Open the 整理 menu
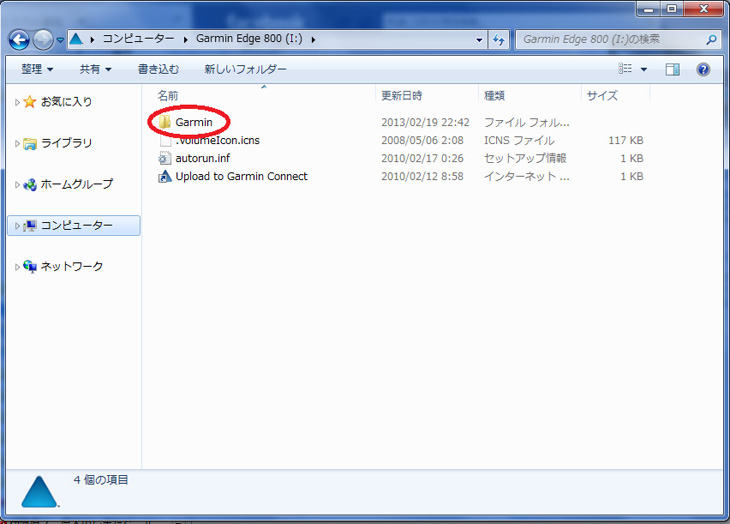 (x=37, y=69)
